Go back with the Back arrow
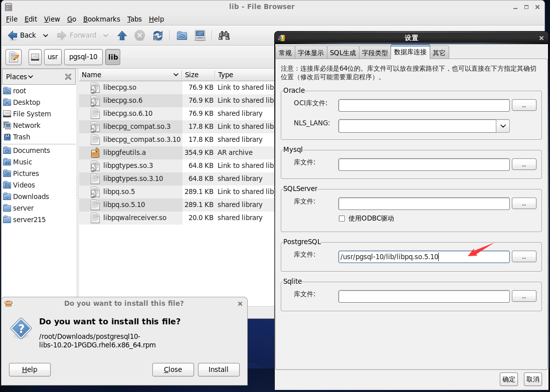The image size is (550, 392). (22, 35)
